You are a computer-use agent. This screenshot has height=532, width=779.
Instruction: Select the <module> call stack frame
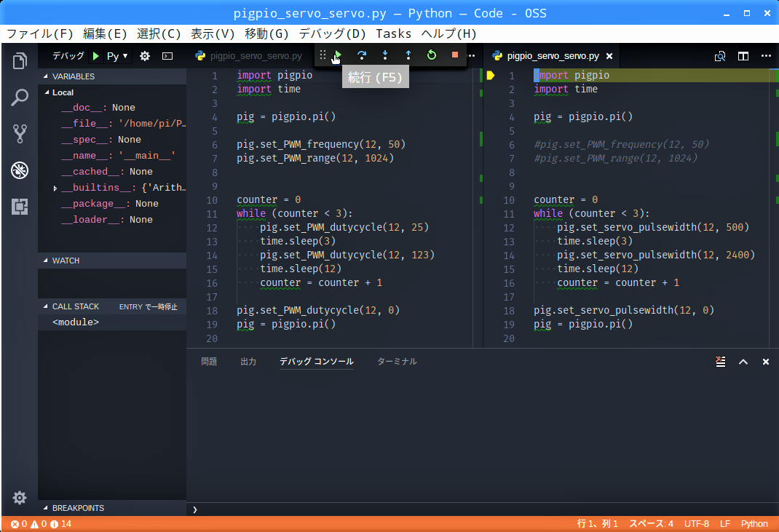point(112,322)
